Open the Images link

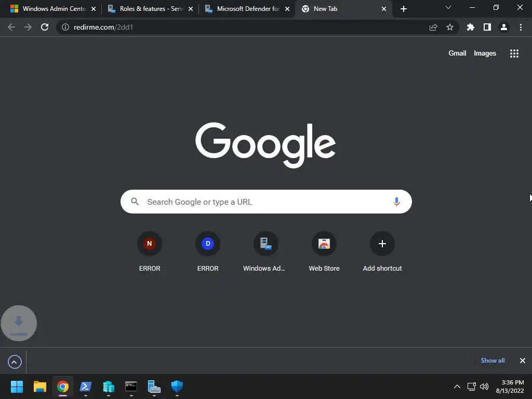[485, 54]
